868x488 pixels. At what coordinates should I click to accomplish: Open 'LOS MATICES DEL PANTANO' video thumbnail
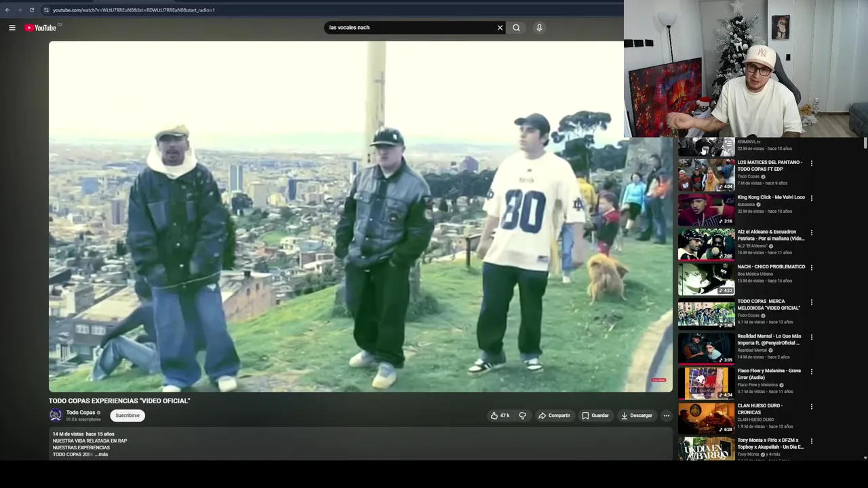click(706, 174)
